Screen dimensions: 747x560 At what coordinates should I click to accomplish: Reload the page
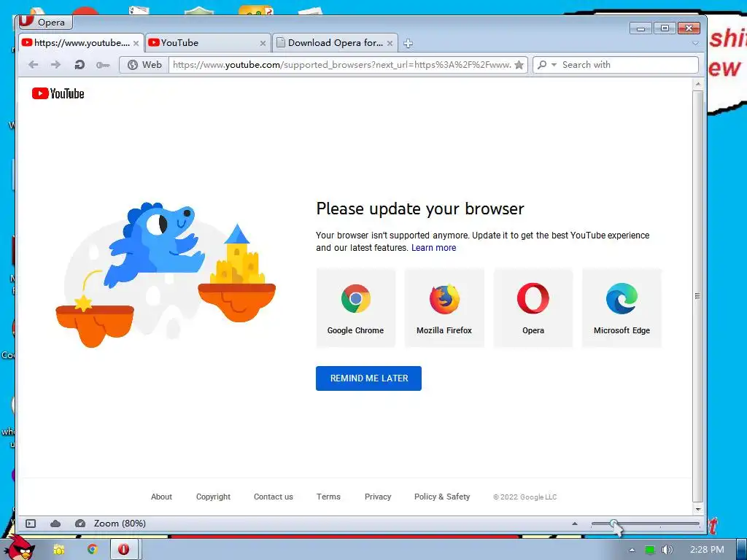80,65
